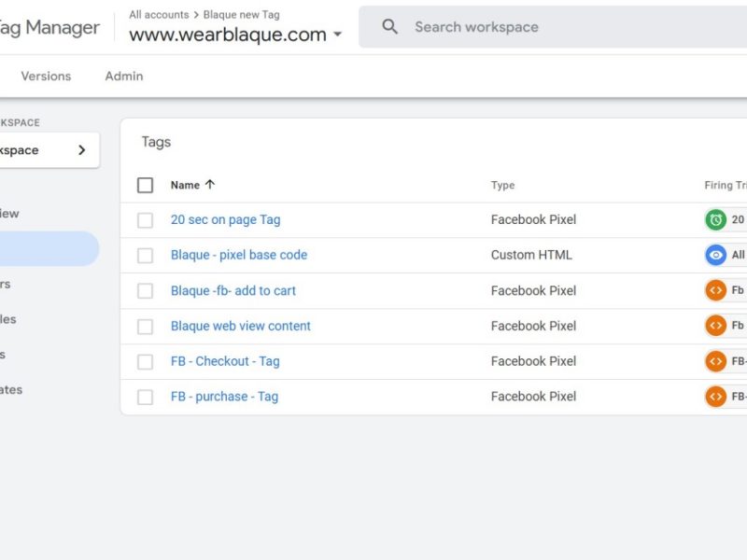The width and height of the screenshot is (747, 560).
Task: Click Facebook Pixel type in 20 sec row
Action: click(533, 219)
